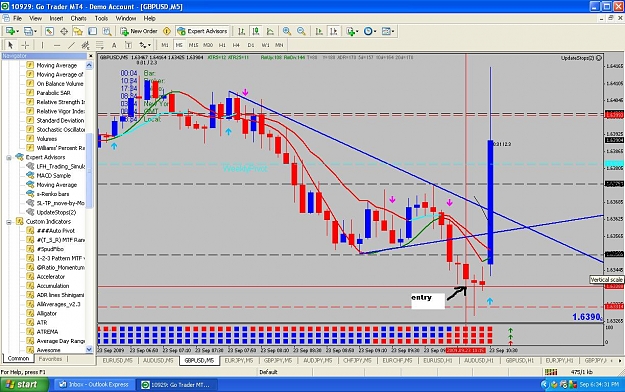Open the File menu
Image resolution: width=625 pixels, height=392 pixels.
(x=18, y=18)
